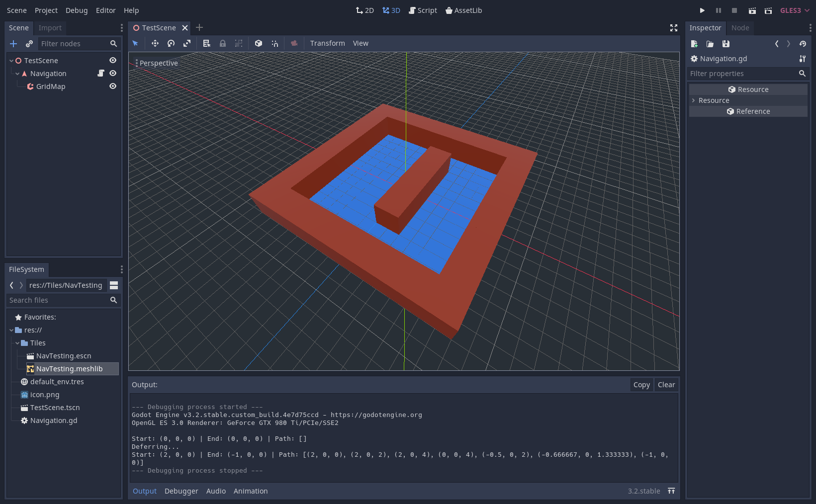This screenshot has width=816, height=504.
Task: Instance a scene with the chain-link icon
Action: point(29,44)
